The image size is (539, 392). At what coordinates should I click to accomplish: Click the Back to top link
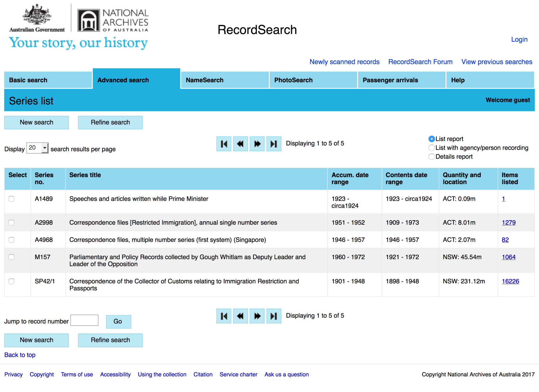(x=20, y=355)
